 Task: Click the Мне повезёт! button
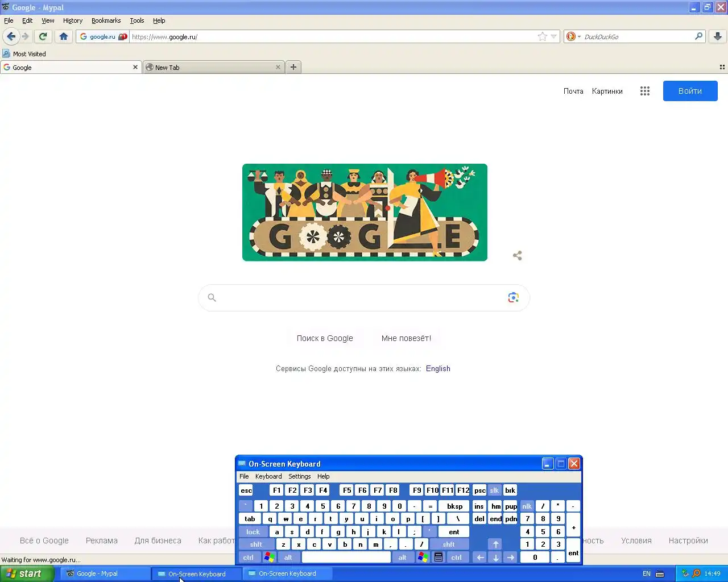pos(406,338)
